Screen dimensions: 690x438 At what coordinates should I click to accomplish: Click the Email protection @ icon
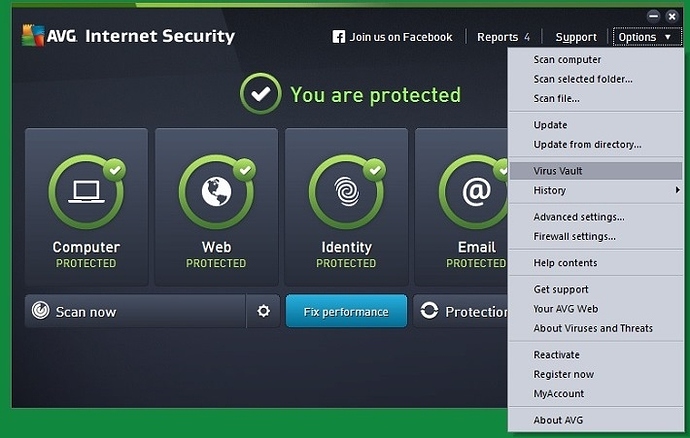pos(475,192)
